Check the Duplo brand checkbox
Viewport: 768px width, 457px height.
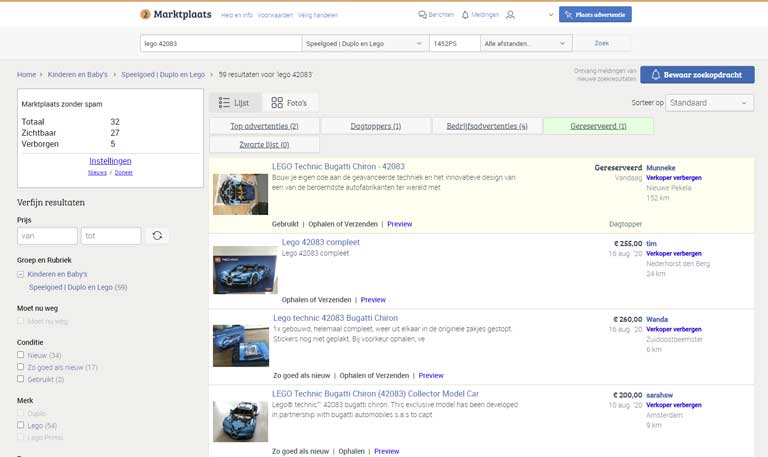tap(21, 413)
